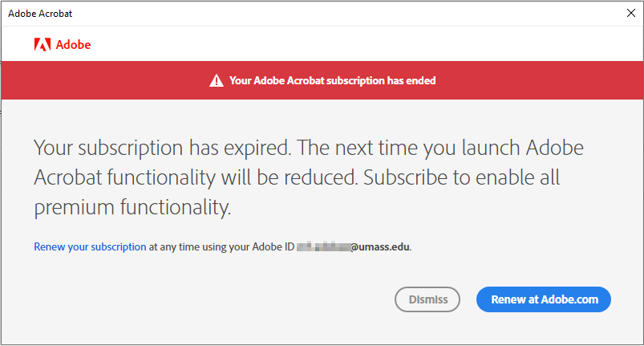Click 'at any time using your Adobe ID' text
The height and width of the screenshot is (346, 644).
221,247
